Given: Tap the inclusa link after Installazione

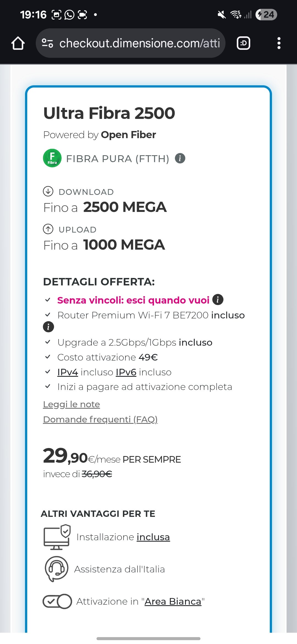Looking at the screenshot, I should (153, 537).
